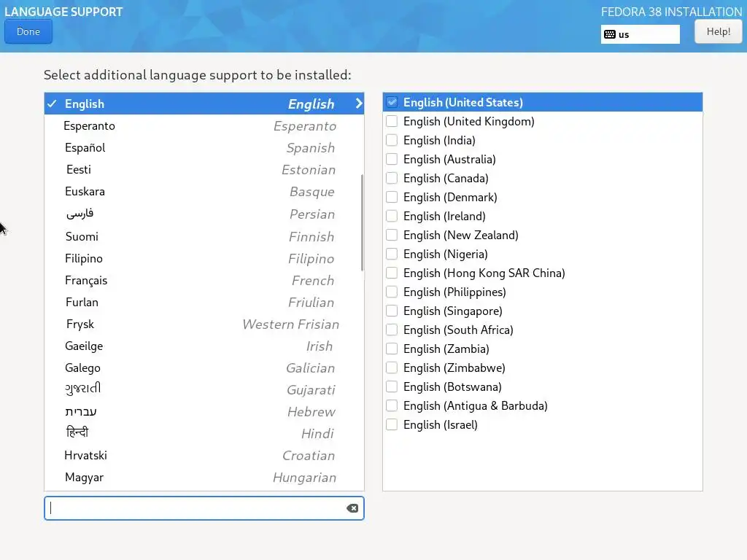747x560 pixels.
Task: Tick English (South Africa) checkbox
Action: (x=392, y=330)
